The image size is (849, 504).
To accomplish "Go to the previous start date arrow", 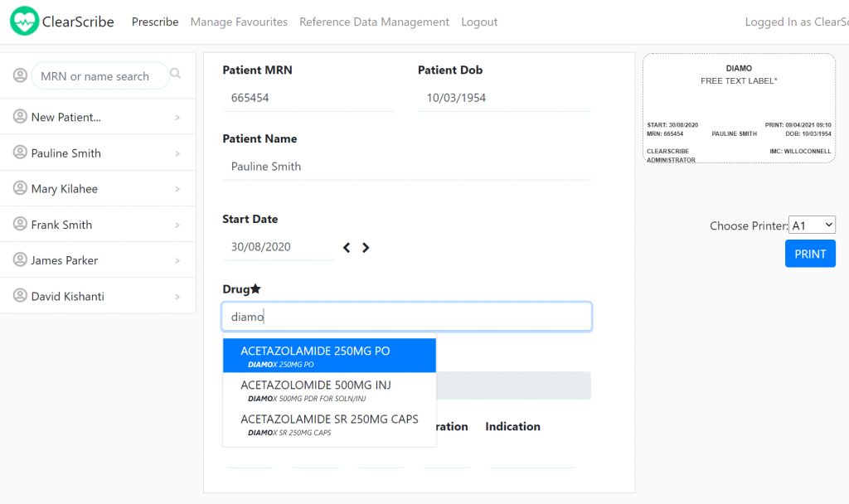I will point(347,247).
